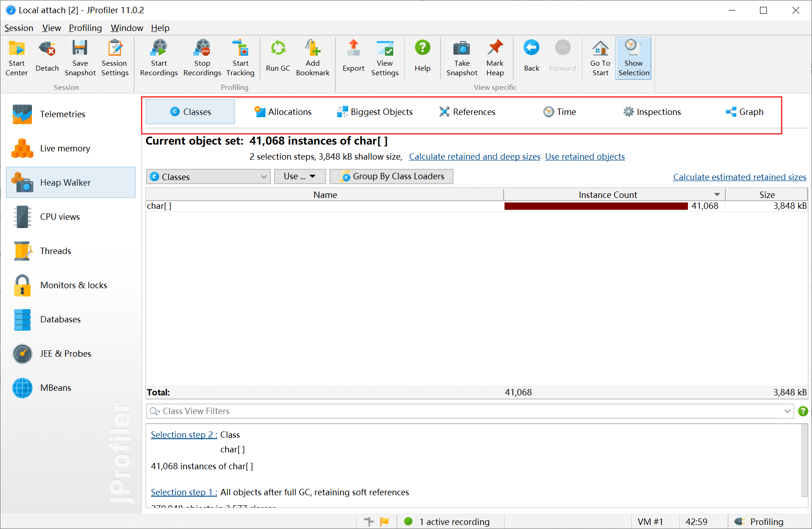Image resolution: width=812 pixels, height=529 pixels.
Task: Click the 1 active recording status
Action: tap(447, 521)
